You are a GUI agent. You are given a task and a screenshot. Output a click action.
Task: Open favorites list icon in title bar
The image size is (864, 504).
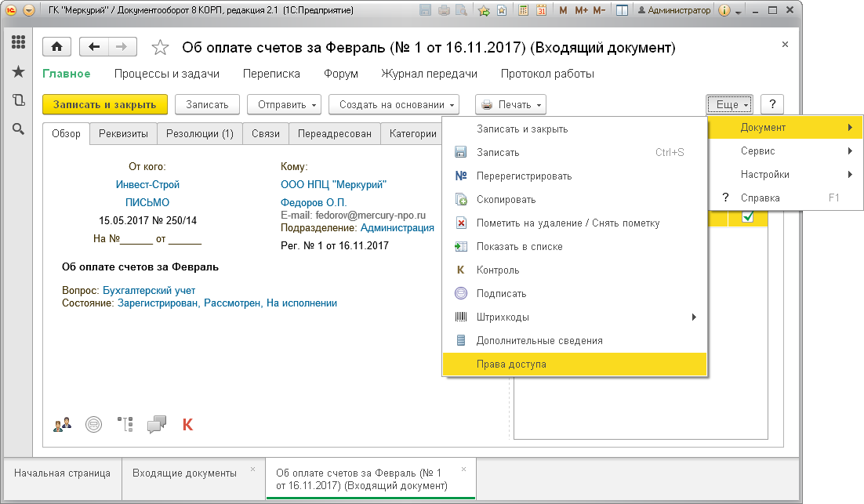point(502,10)
